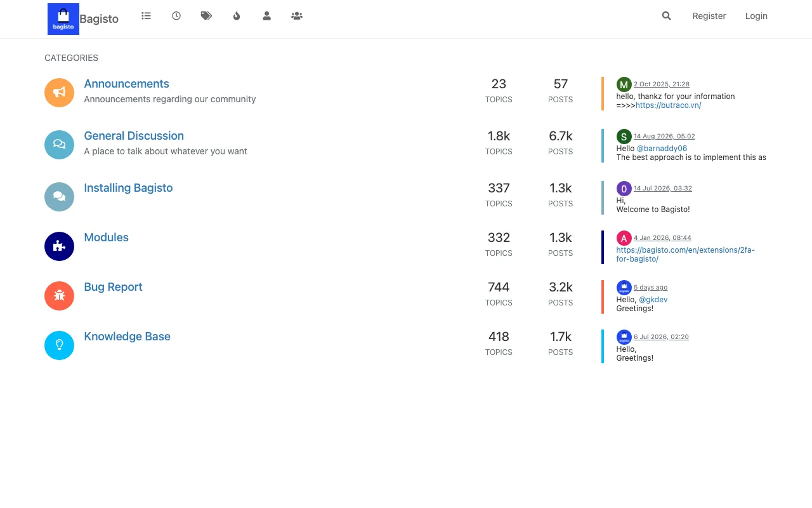The height and width of the screenshot is (508, 812).
Task: Open the Tags icon in navbar
Action: tap(206, 16)
